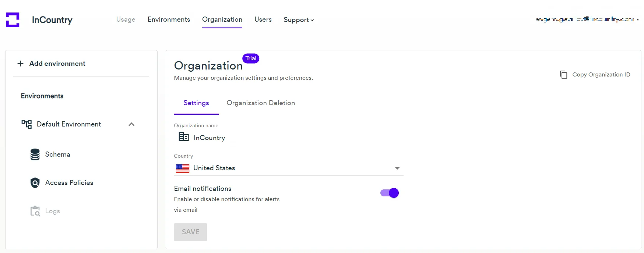Viewport: 644px width, 253px height.
Task: Switch to the Organization Deletion tab
Action: pyautogui.click(x=261, y=103)
